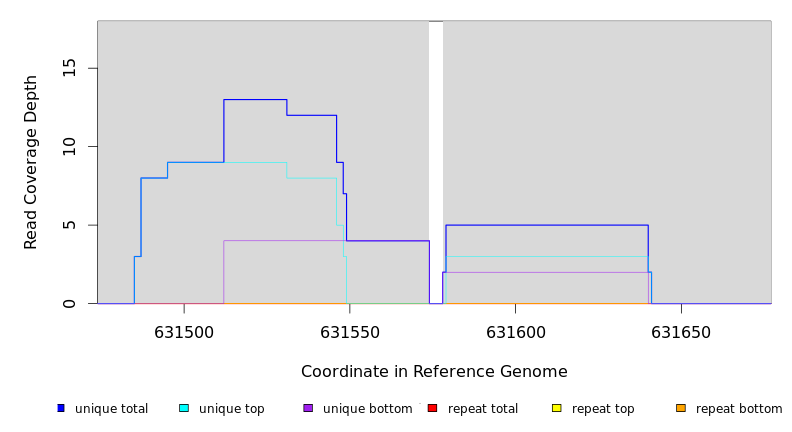Click the y-axis tick label 15
Screen dimensions: 792x432
(69, 68)
